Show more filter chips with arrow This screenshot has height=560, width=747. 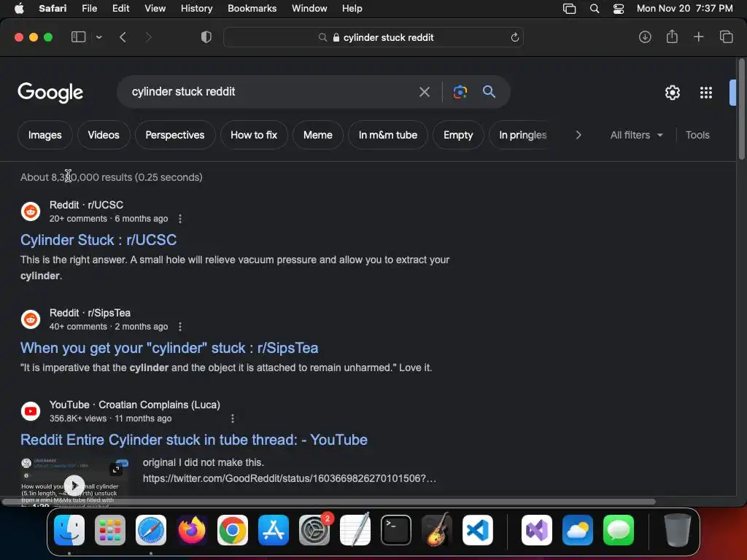pos(578,135)
